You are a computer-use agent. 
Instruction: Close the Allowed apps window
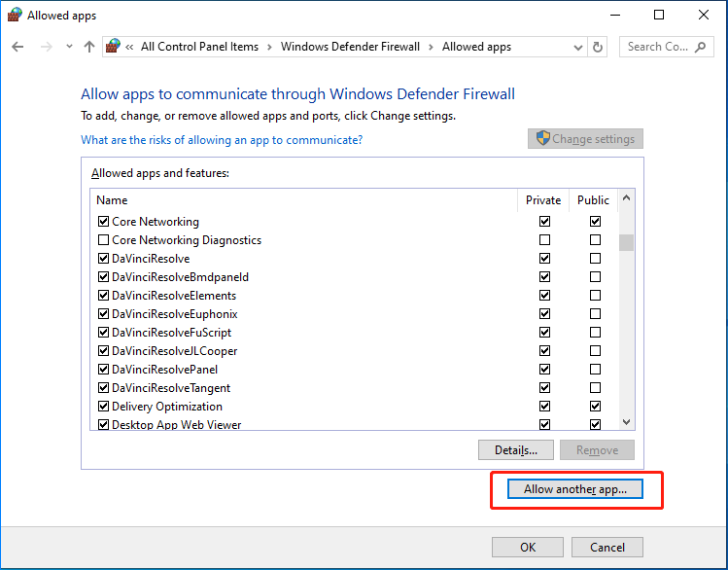coord(704,15)
